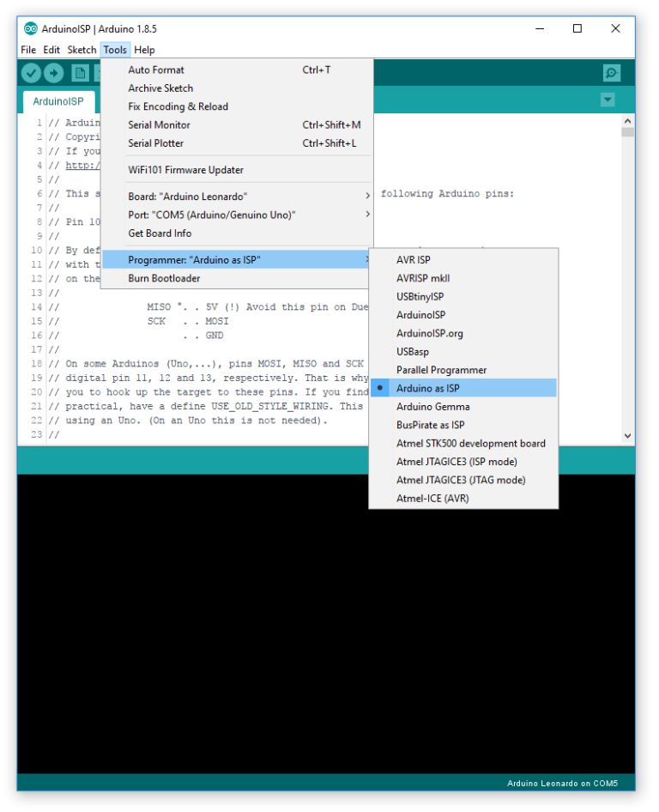Close the Tools menu
The height and width of the screenshot is (812, 659).
click(115, 50)
